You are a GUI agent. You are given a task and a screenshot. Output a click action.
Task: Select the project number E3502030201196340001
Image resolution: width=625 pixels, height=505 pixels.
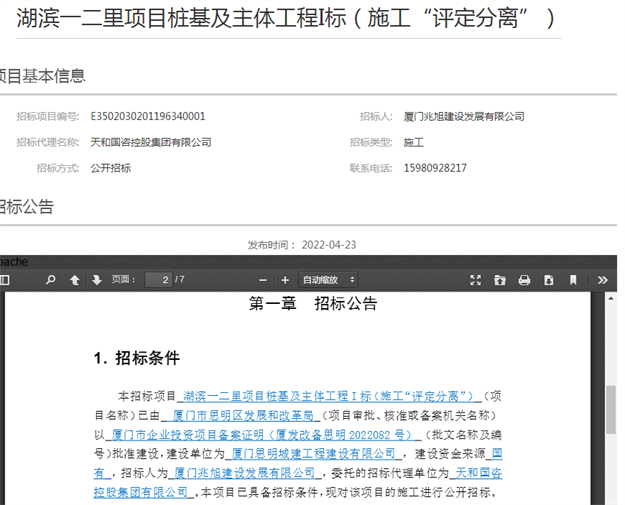[x=148, y=116]
